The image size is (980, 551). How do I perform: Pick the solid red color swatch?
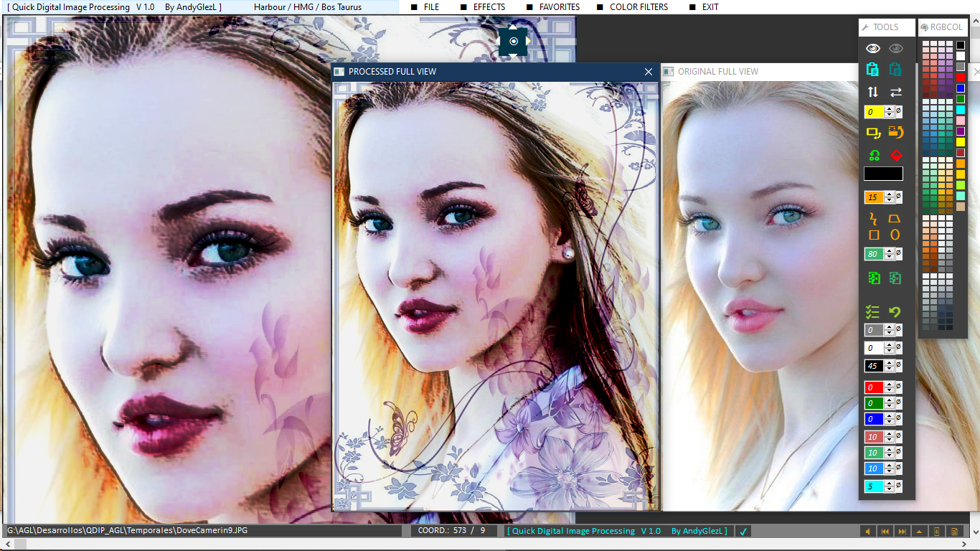[961, 77]
